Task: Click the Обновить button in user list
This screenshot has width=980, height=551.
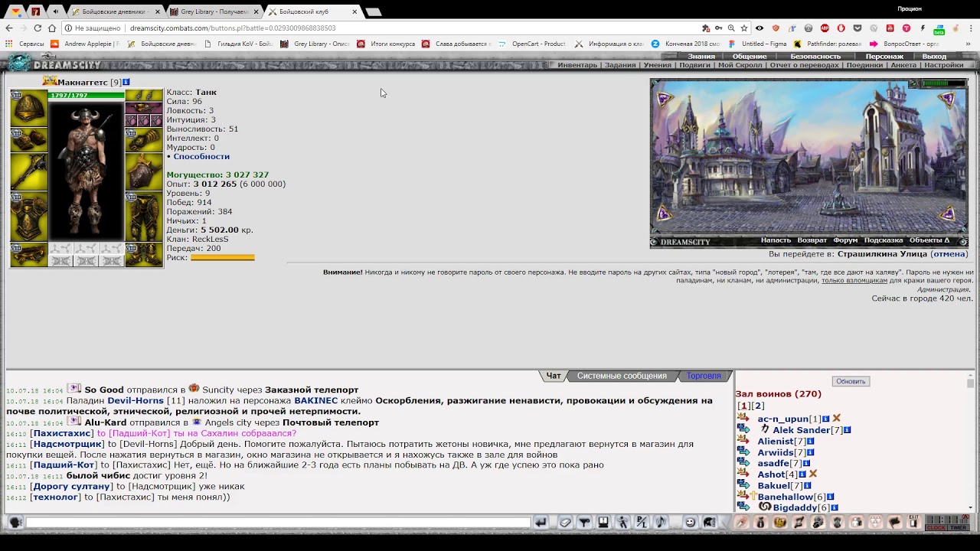Action: coord(851,381)
